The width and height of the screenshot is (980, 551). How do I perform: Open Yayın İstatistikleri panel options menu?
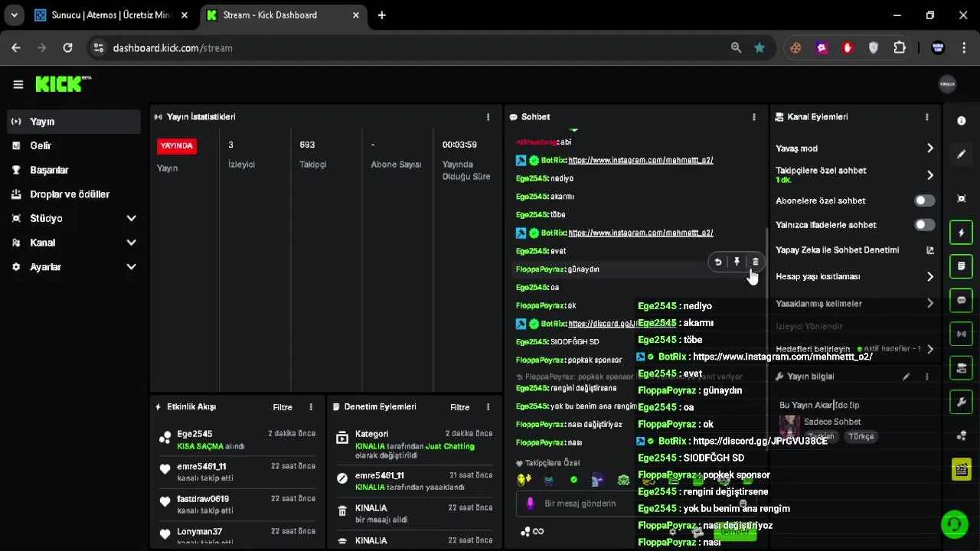[488, 117]
